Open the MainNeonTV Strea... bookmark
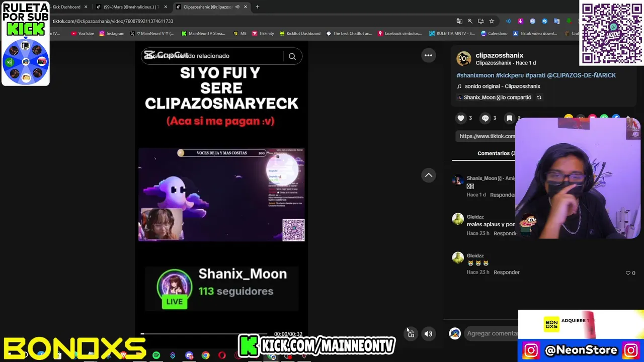Screen dimensions: 644x362 pos(203,34)
